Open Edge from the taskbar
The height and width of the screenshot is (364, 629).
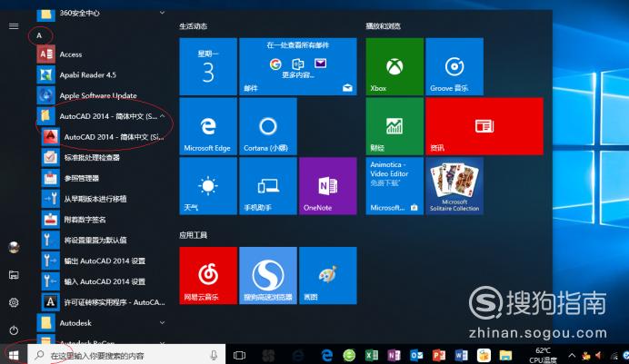click(327, 355)
